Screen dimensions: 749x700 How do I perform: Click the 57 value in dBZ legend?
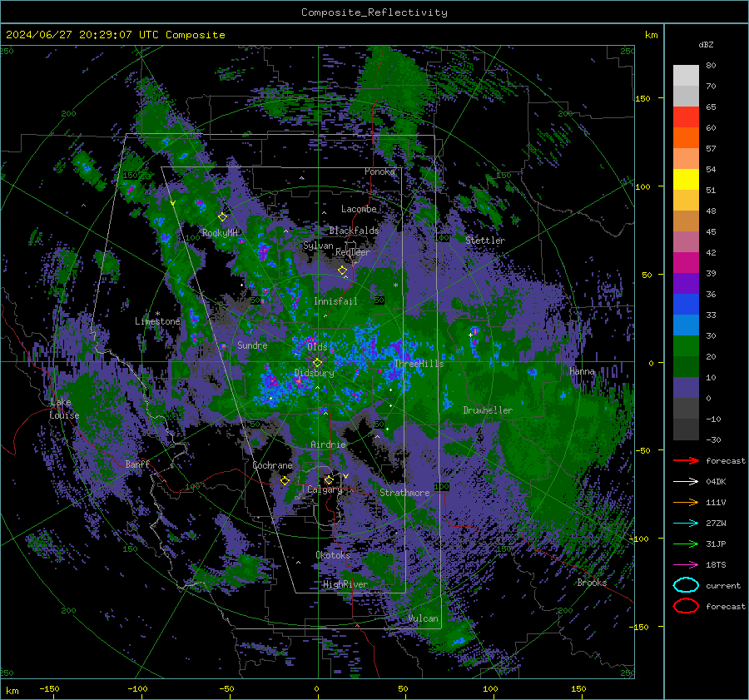point(711,149)
